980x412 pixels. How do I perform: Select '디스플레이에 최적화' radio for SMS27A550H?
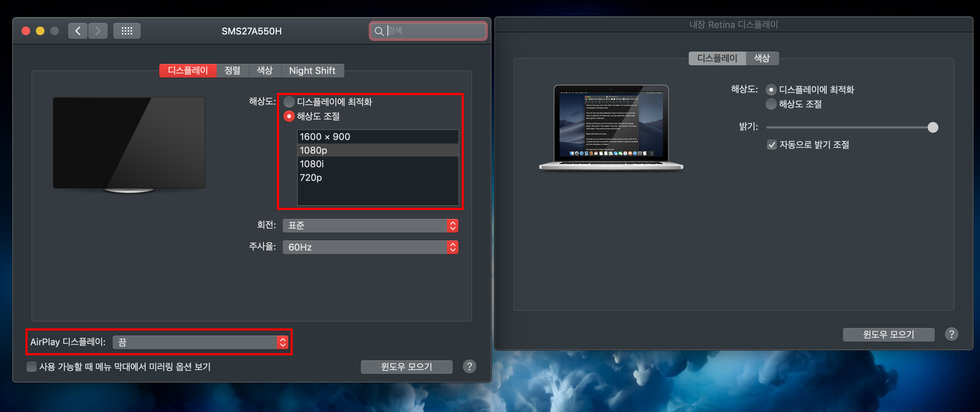point(289,102)
